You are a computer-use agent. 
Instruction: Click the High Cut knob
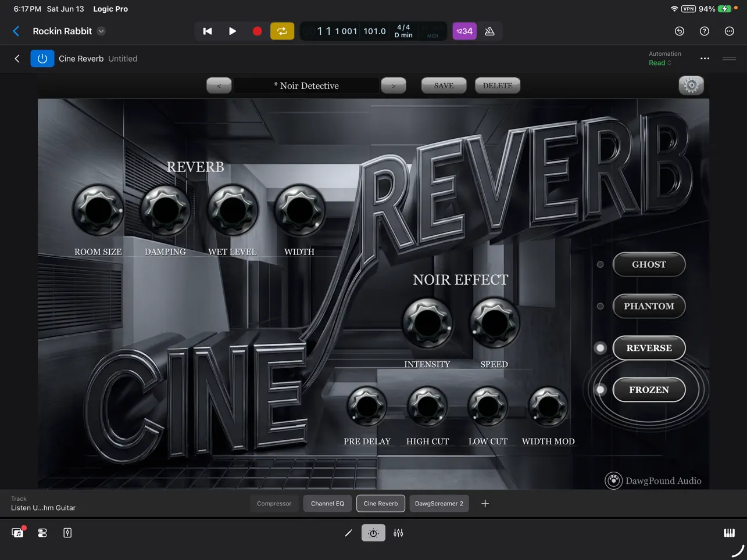click(427, 406)
